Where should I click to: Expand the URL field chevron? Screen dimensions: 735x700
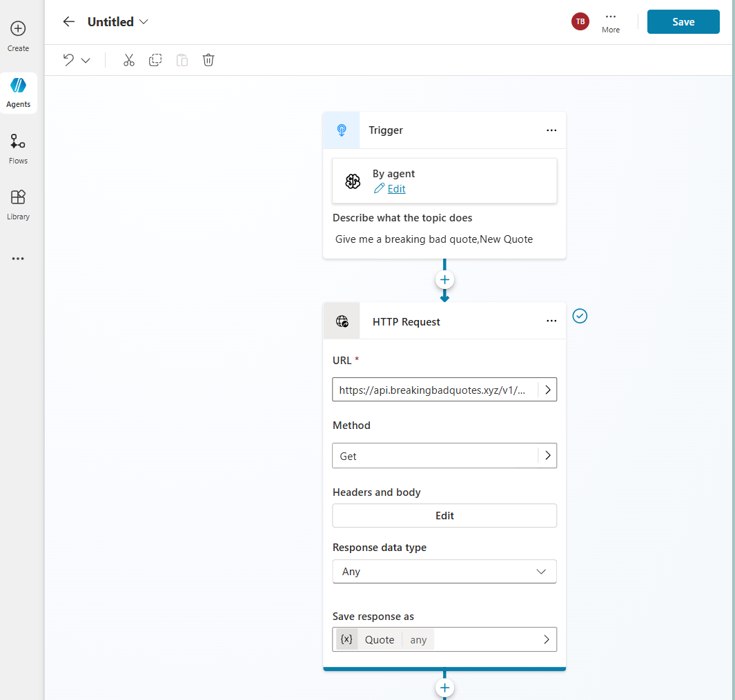pyautogui.click(x=547, y=390)
